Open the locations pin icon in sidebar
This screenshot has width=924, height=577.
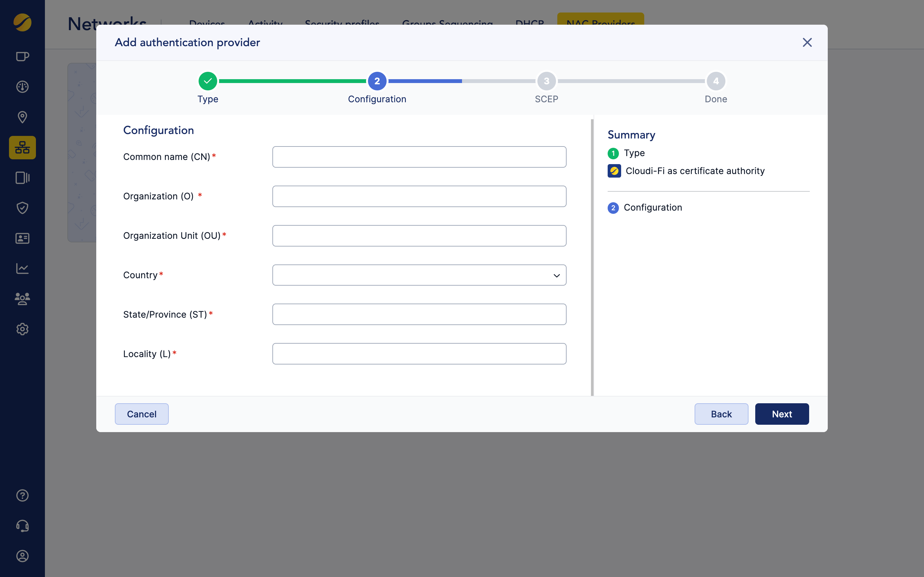[22, 117]
